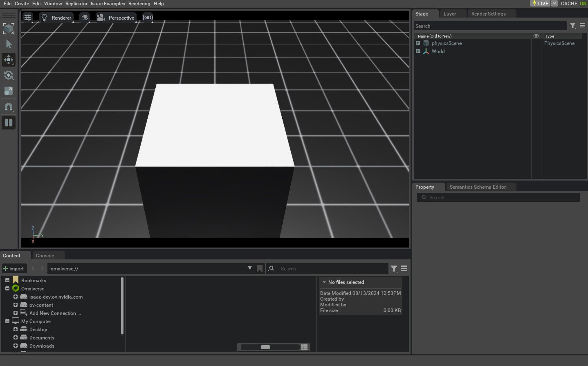The width and height of the screenshot is (588, 366).
Task: Open viewport settings sliders icon
Action: pos(27,18)
